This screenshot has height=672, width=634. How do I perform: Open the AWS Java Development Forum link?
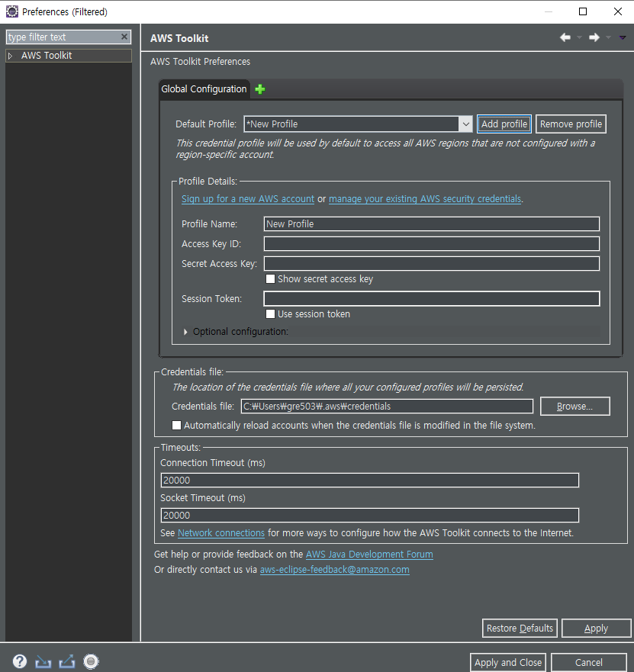[369, 554]
